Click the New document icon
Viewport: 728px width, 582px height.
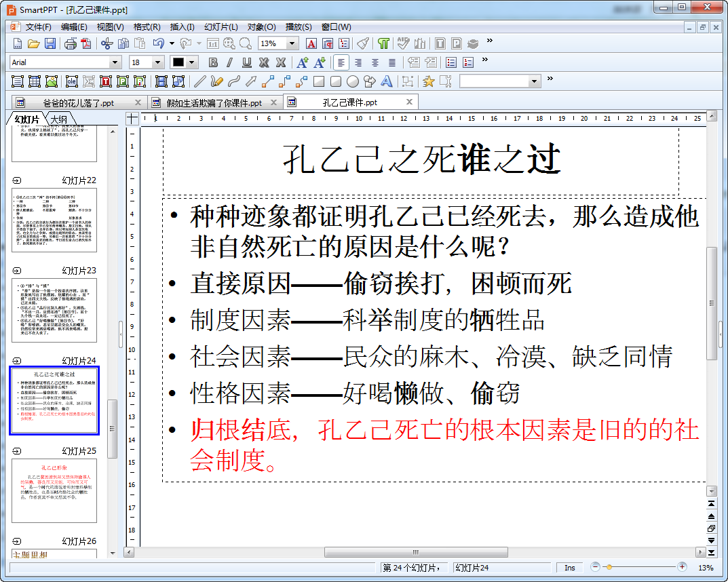coord(17,43)
